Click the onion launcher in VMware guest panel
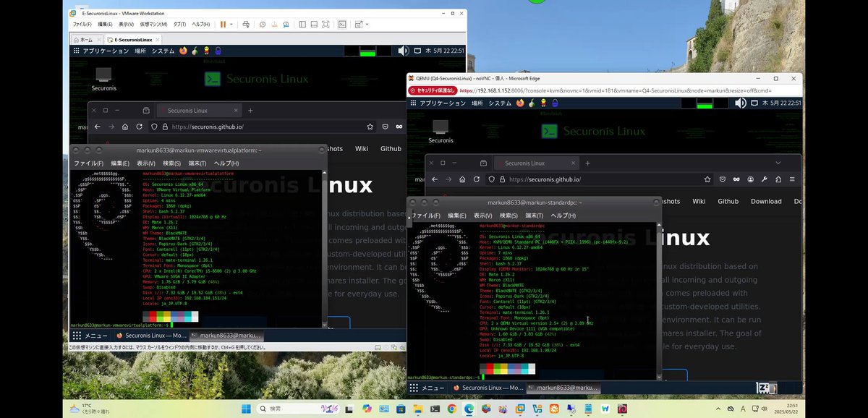The image size is (868, 418). 195,51
